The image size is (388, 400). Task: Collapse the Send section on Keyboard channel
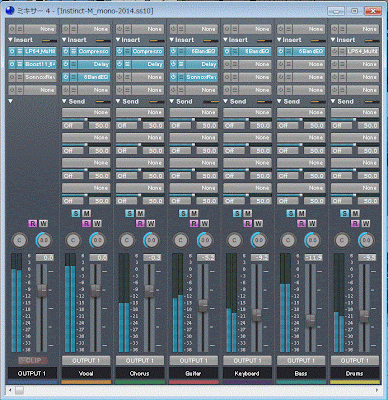[225, 101]
